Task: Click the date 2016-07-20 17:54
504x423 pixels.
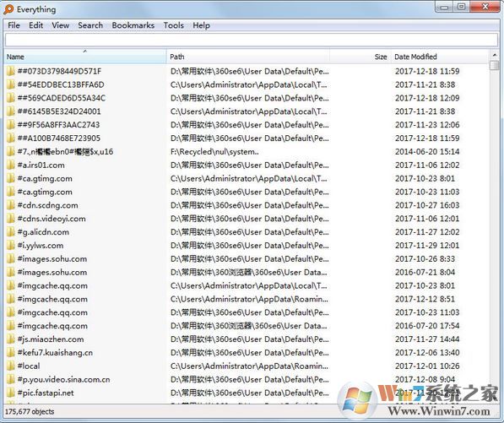Action: [427, 326]
